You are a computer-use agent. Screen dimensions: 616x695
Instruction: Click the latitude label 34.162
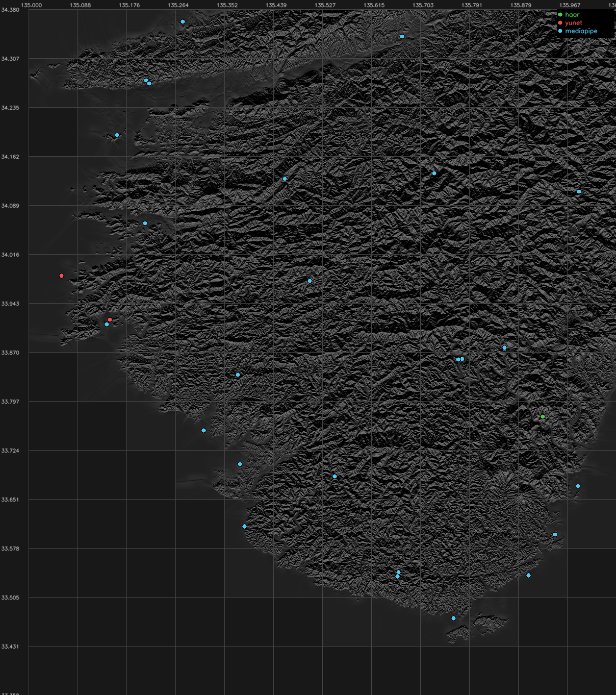coord(10,157)
